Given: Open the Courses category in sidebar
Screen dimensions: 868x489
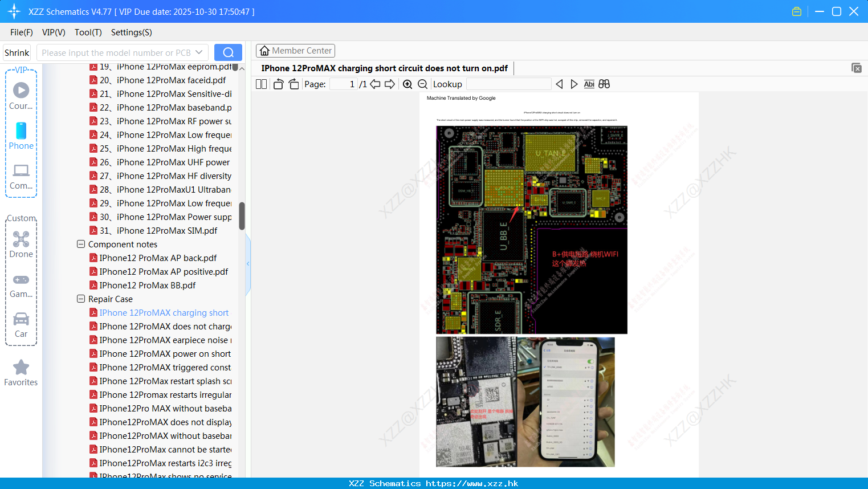Looking at the screenshot, I should (x=21, y=96).
